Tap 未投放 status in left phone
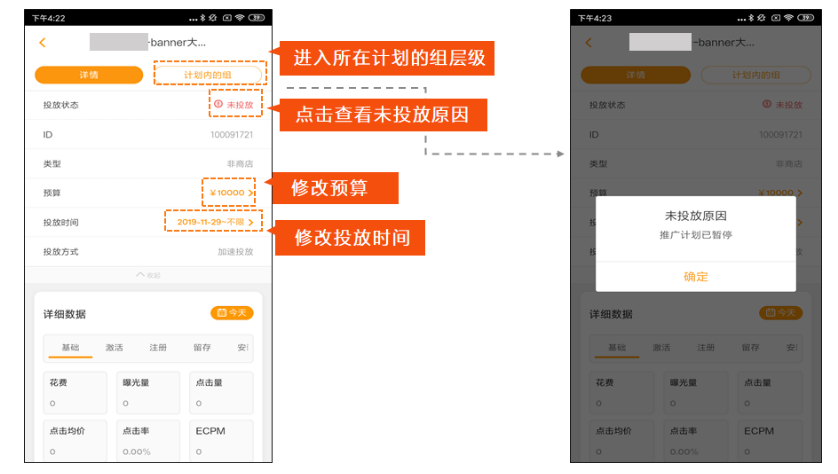Viewport: 838px width, 474px height. tap(240, 105)
